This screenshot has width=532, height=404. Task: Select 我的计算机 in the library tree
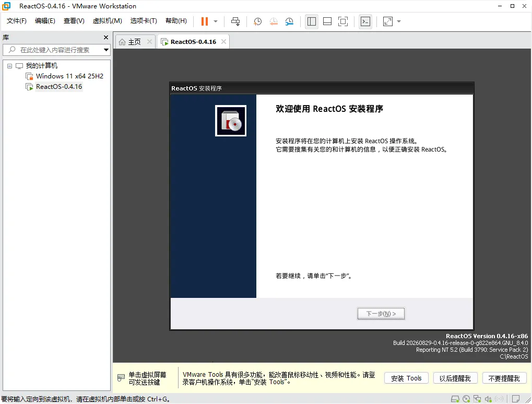tap(41, 65)
